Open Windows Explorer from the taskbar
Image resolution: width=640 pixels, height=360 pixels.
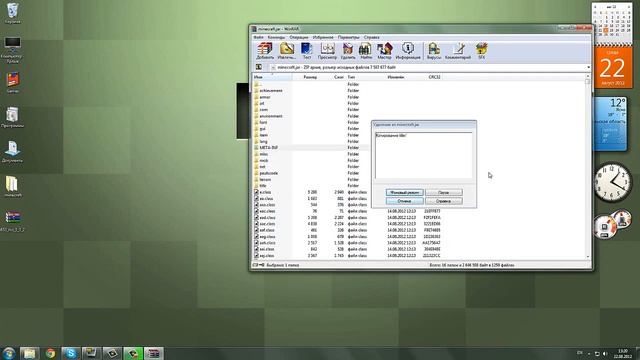[x=29, y=353]
